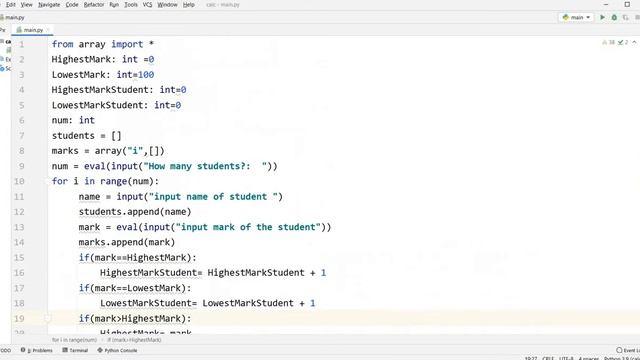This screenshot has width=640, height=360.
Task: Open the View menu
Action: click(27, 5)
